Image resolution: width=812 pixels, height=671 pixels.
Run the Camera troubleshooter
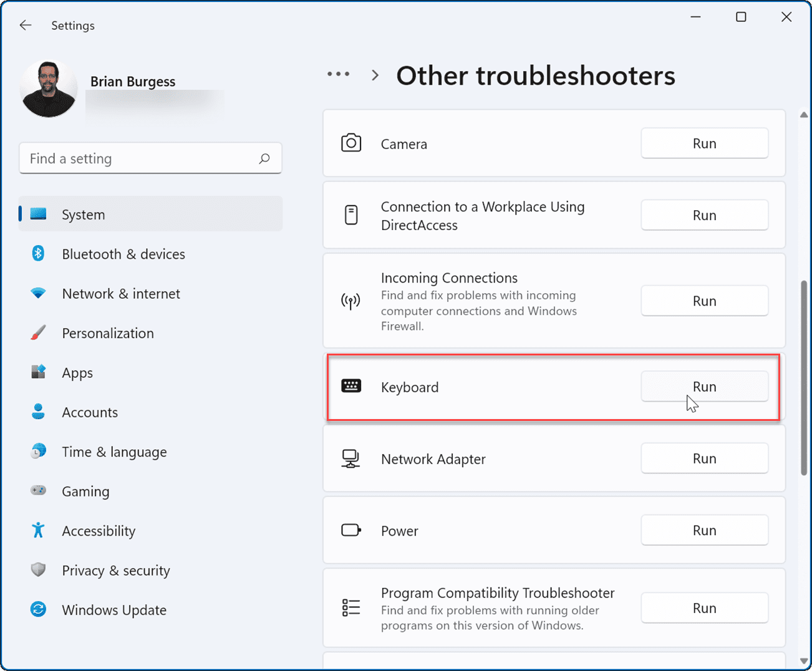(704, 143)
